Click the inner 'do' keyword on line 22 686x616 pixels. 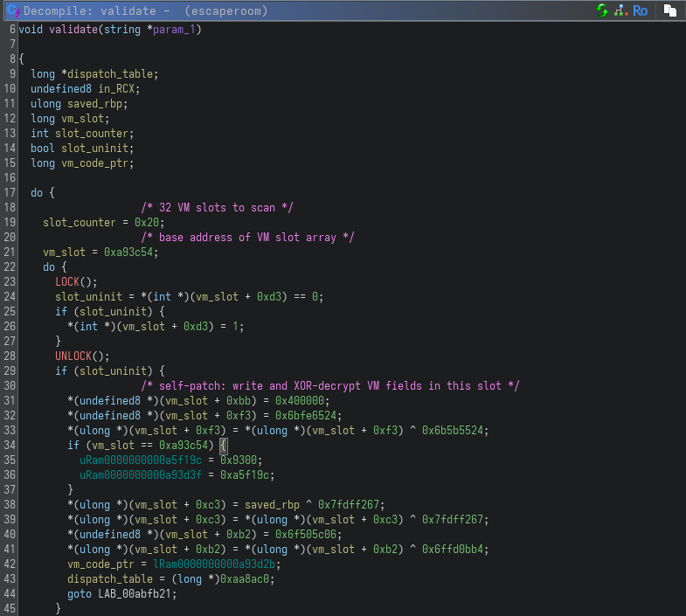(49, 266)
